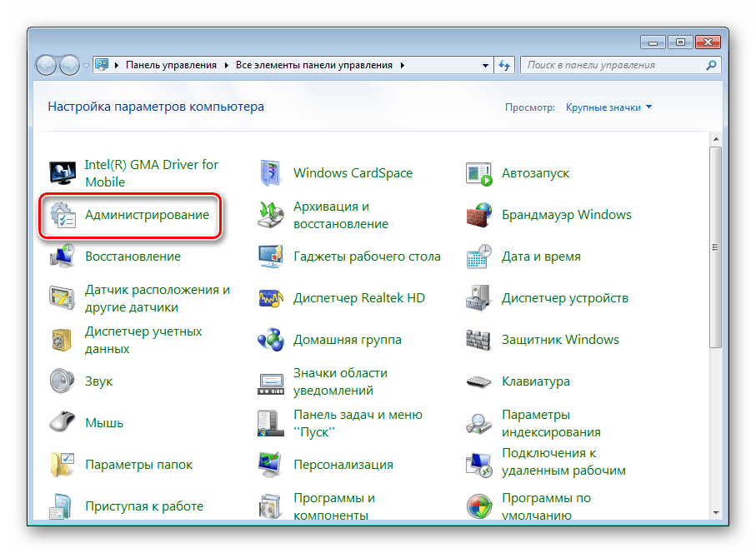The image size is (756, 553).
Task: Open the Дата и время link
Action: coord(541,257)
